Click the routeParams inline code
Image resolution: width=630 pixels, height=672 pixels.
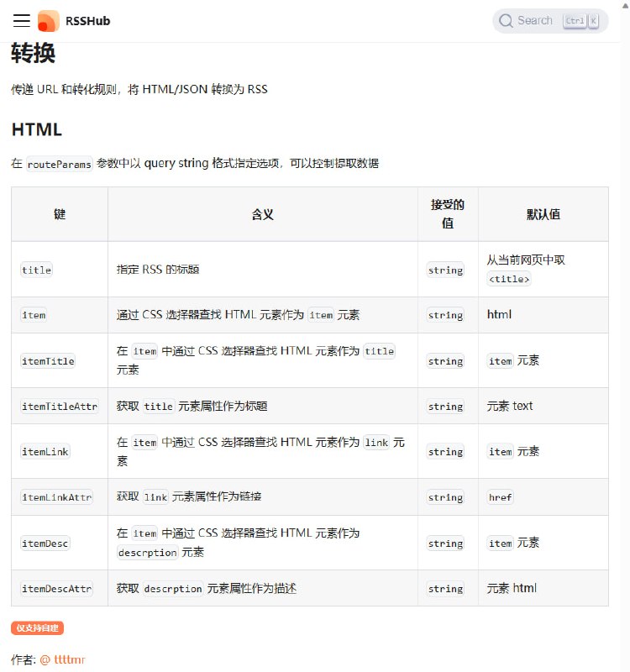coord(59,164)
